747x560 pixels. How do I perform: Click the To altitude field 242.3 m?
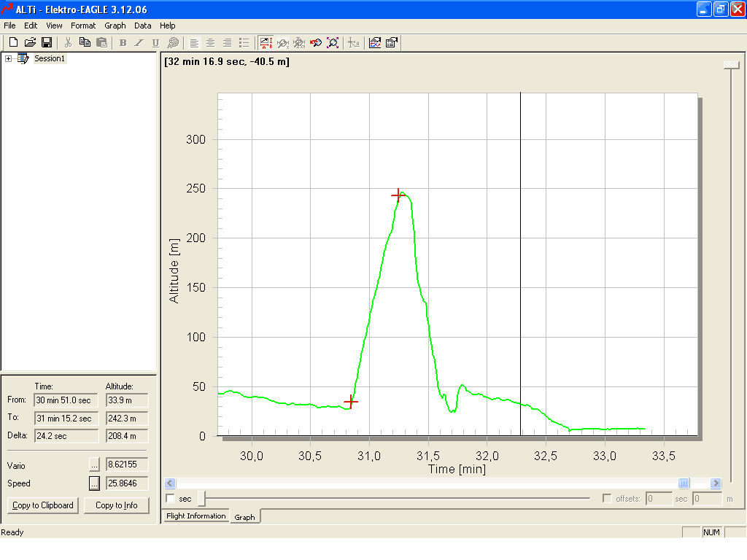point(127,419)
